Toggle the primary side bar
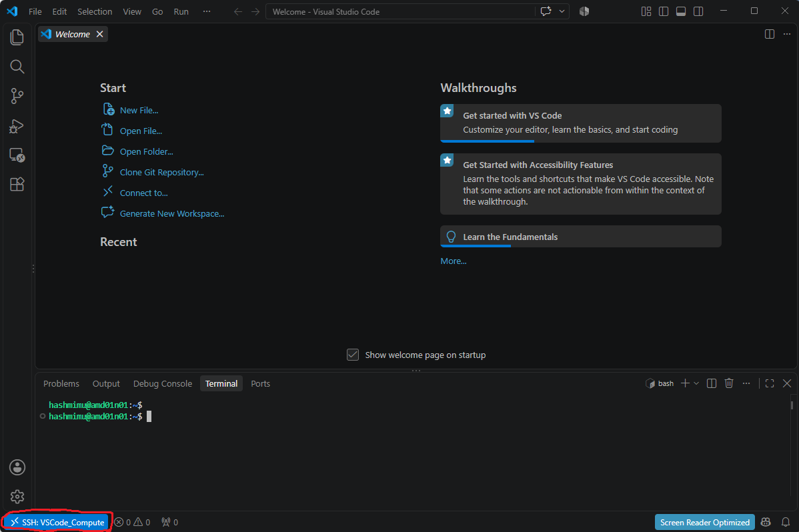799x532 pixels. 664,11
